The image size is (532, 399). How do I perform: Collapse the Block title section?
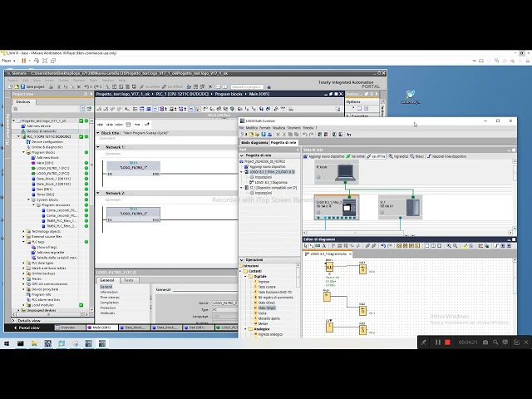coord(98,133)
